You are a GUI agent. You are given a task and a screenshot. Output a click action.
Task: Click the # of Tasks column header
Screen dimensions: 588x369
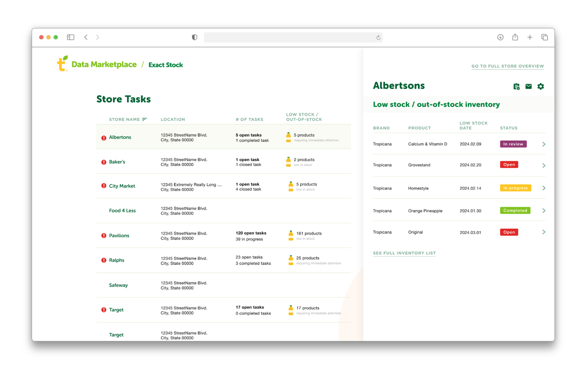click(249, 119)
